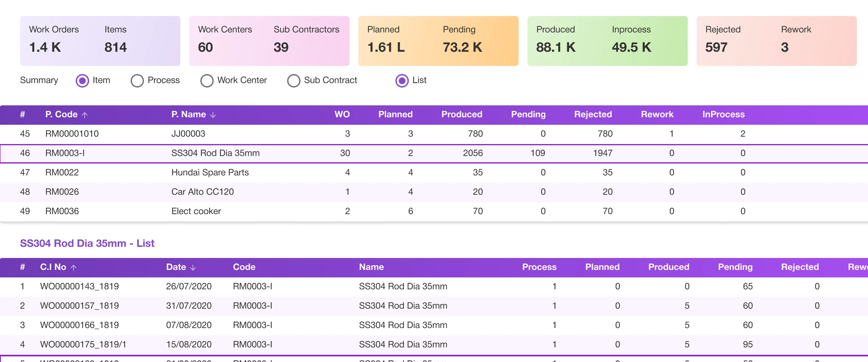Screen dimensions: 868x362
Task: Click the Rejected and Rework card
Action: pos(776,41)
